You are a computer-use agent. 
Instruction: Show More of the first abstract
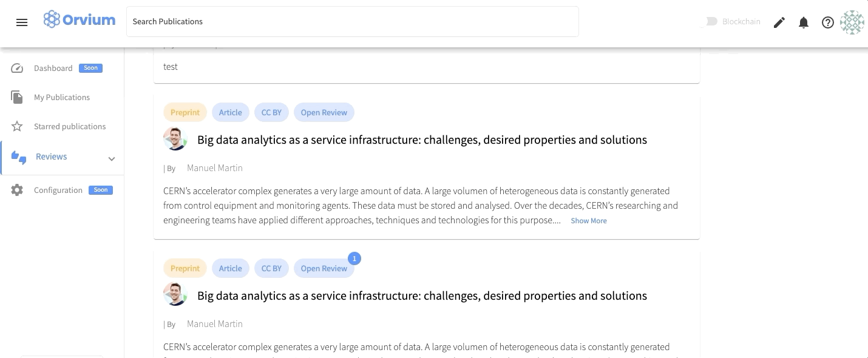588,221
